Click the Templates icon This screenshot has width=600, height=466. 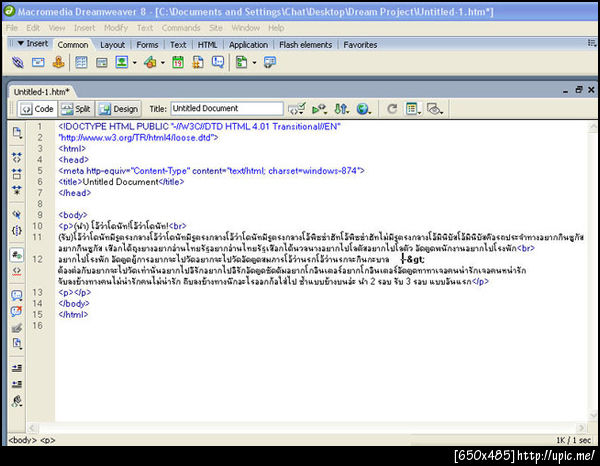pyautogui.click(x=241, y=62)
